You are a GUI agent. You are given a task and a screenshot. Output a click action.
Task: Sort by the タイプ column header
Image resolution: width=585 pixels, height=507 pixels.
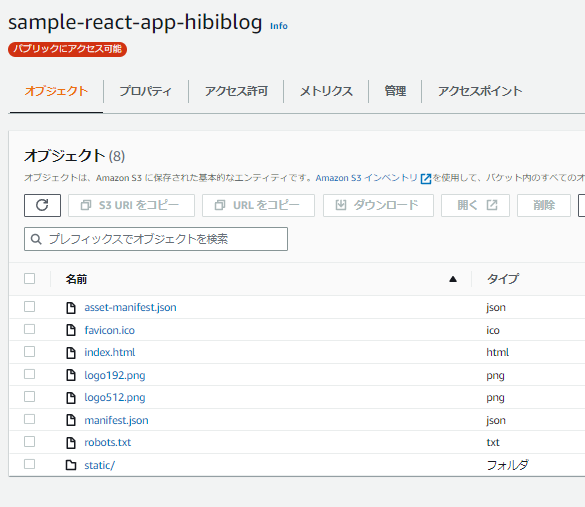tap(503, 279)
